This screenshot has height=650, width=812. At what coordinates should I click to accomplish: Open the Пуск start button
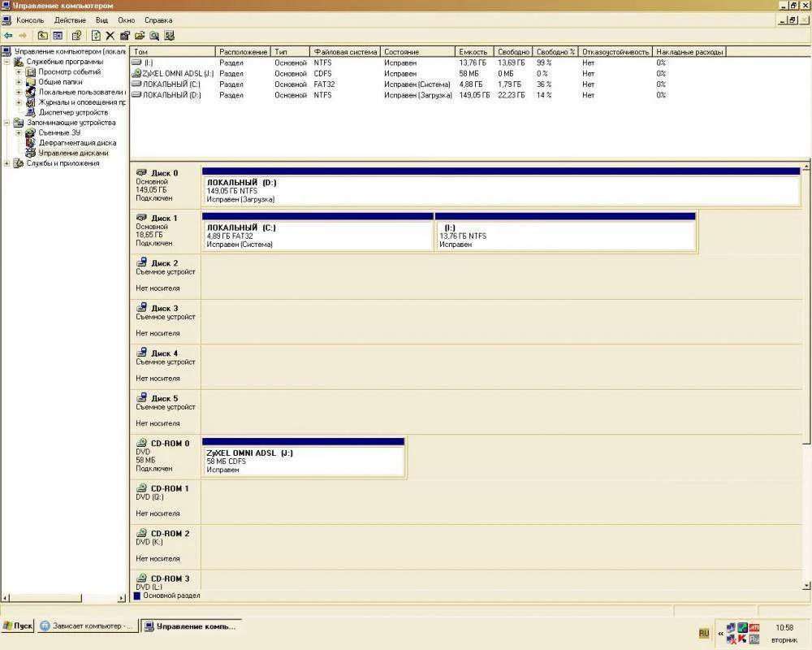pos(18,626)
